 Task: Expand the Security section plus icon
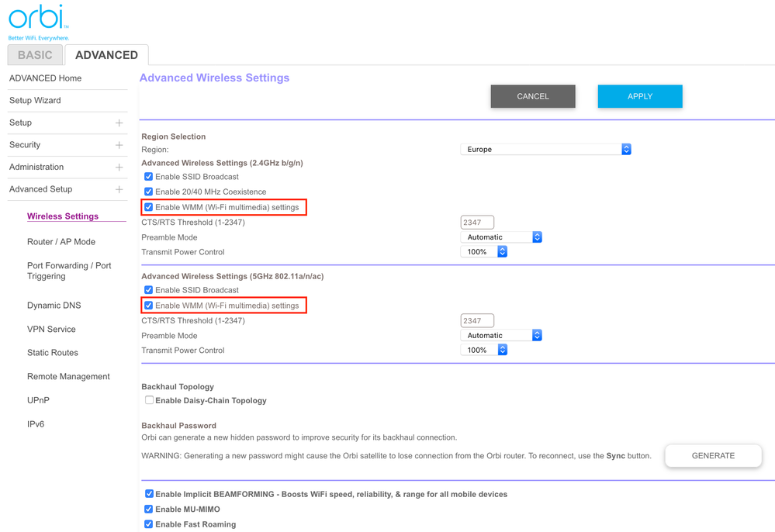119,145
